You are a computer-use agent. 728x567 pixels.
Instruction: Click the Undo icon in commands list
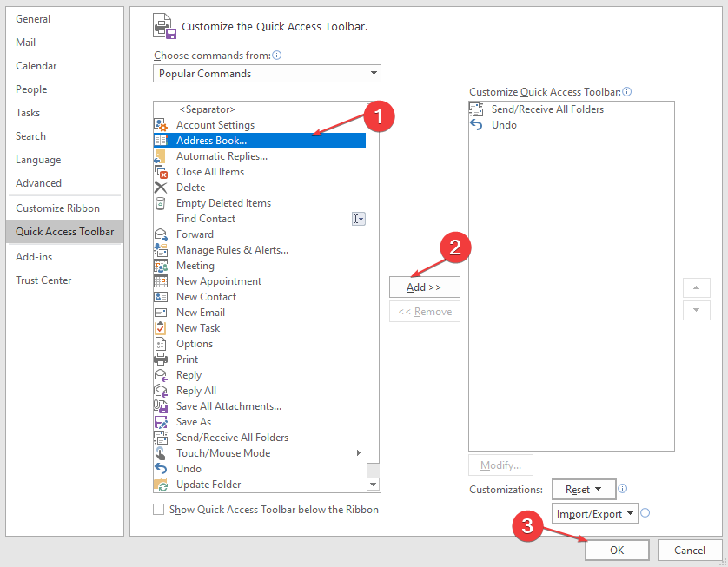pos(161,469)
